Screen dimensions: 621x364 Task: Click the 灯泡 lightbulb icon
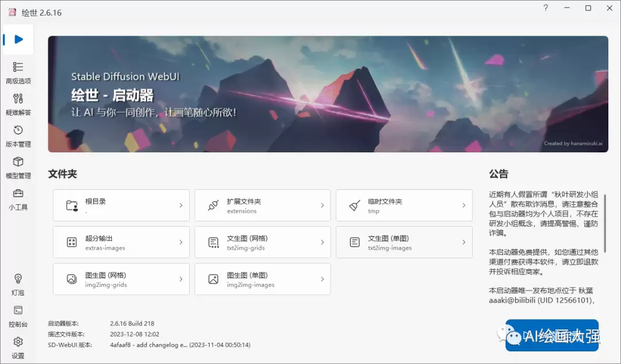tap(18, 278)
